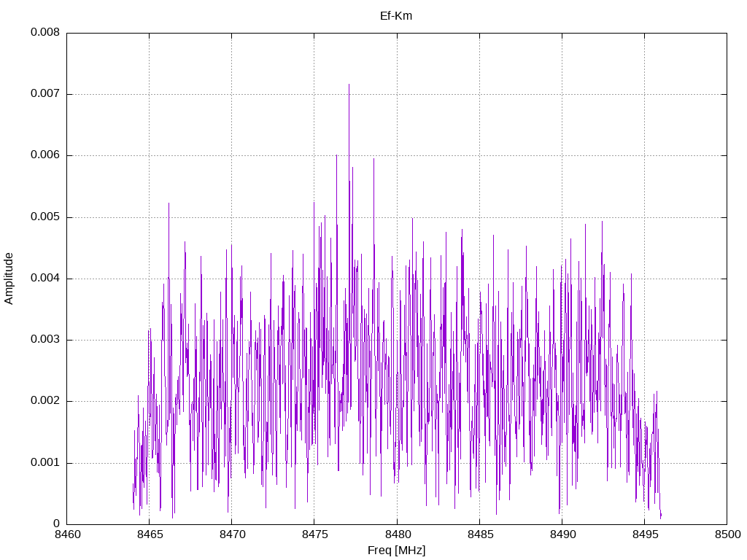Click the y-axis tick label 0.002
747x560 pixels.
(45, 401)
